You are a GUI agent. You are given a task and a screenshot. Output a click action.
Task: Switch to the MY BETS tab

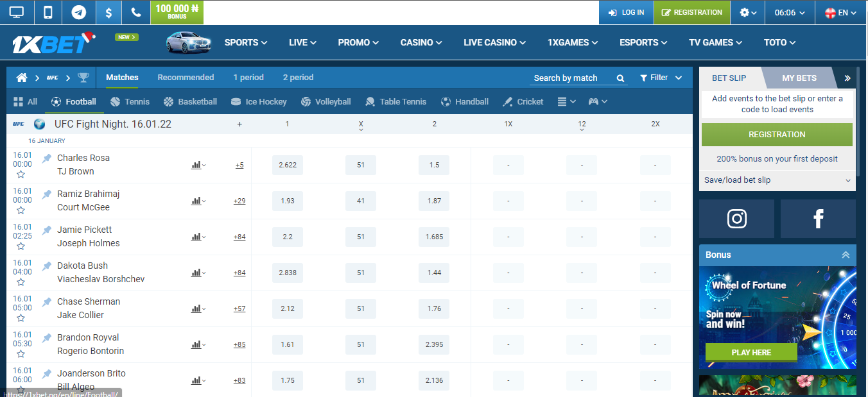point(799,77)
